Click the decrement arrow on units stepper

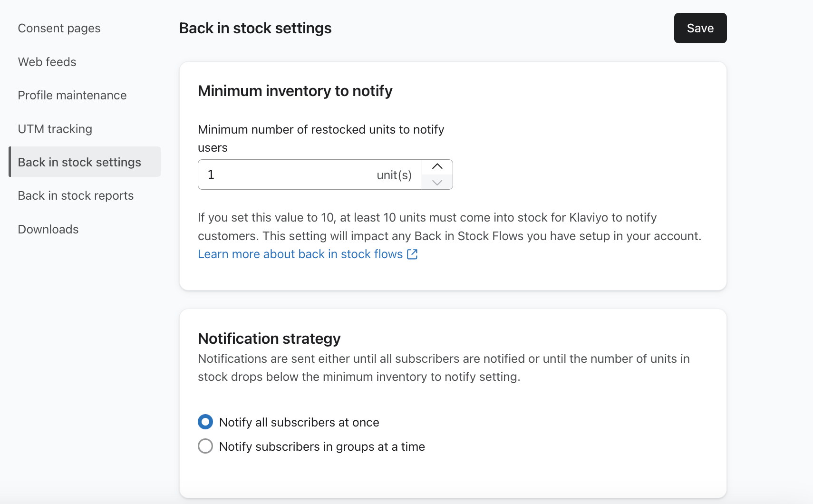pyautogui.click(x=437, y=182)
